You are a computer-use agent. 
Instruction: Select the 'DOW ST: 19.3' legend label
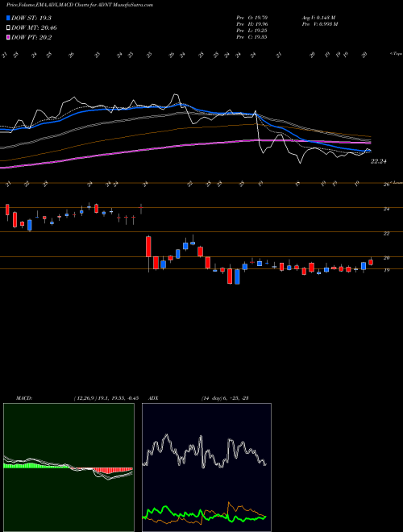coord(31,18)
